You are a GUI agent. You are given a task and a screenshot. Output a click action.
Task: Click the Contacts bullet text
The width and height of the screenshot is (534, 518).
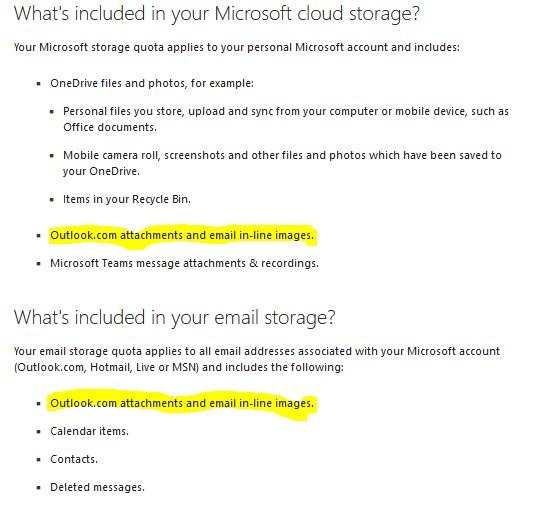[74, 459]
